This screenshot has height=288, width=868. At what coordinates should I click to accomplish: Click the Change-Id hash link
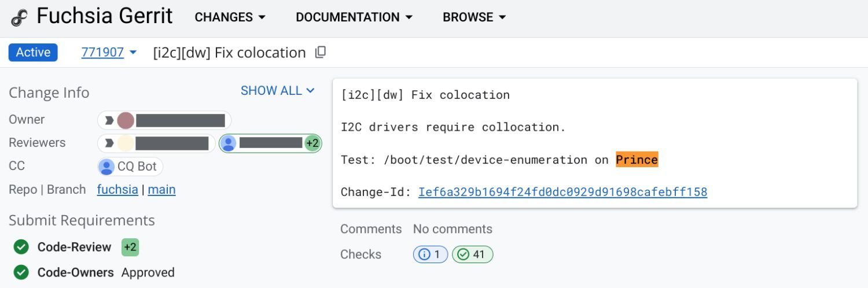(x=562, y=192)
